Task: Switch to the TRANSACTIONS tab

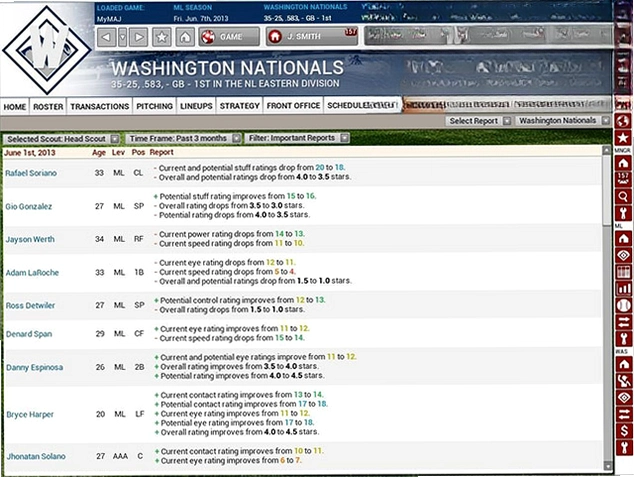Action: click(99, 107)
